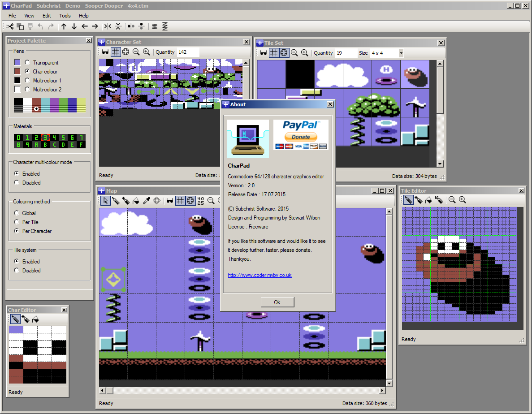The width and height of the screenshot is (532, 414).
Task: Shift image down with the down arrow
Action: 74,26
